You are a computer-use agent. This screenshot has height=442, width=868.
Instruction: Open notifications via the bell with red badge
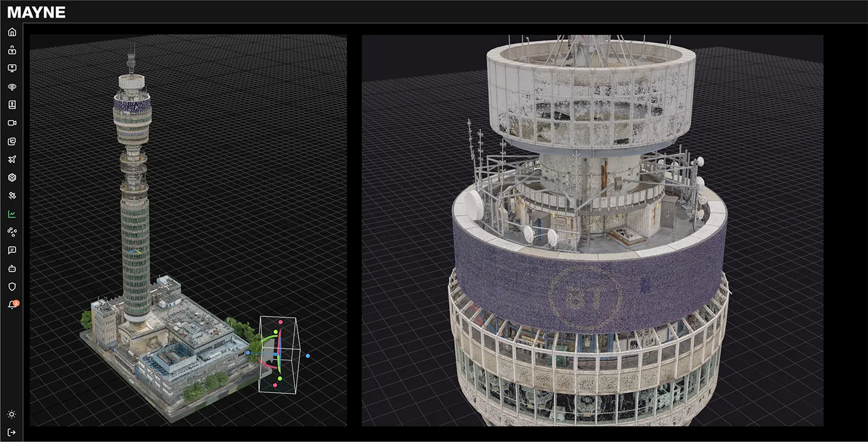tap(12, 305)
